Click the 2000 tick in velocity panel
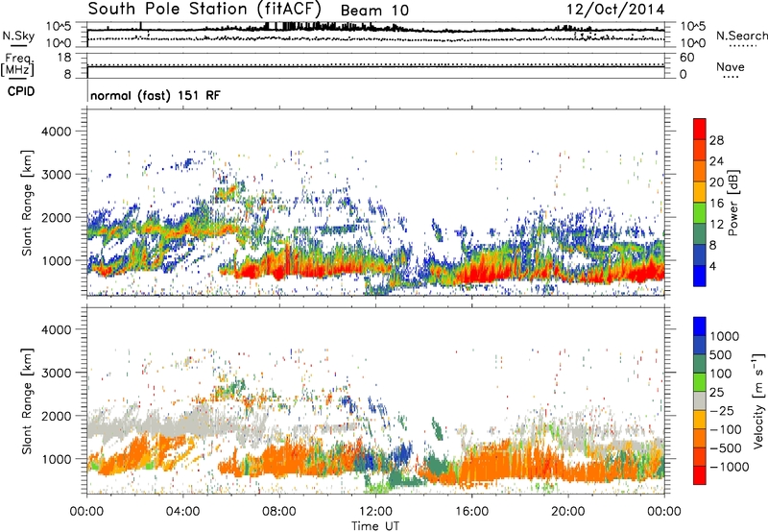This screenshot has height=532, width=768. [x=56, y=416]
